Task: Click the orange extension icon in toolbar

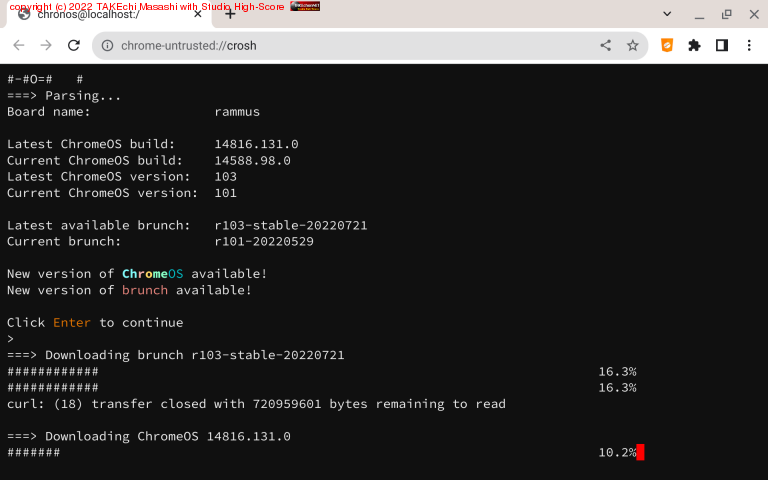Action: pyautogui.click(x=667, y=45)
